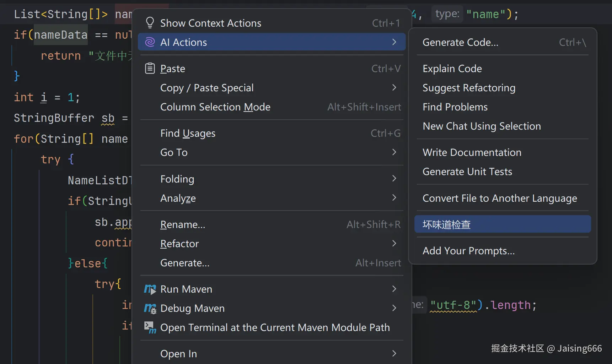Select Generate Unit Tests
The width and height of the screenshot is (612, 364).
(467, 172)
